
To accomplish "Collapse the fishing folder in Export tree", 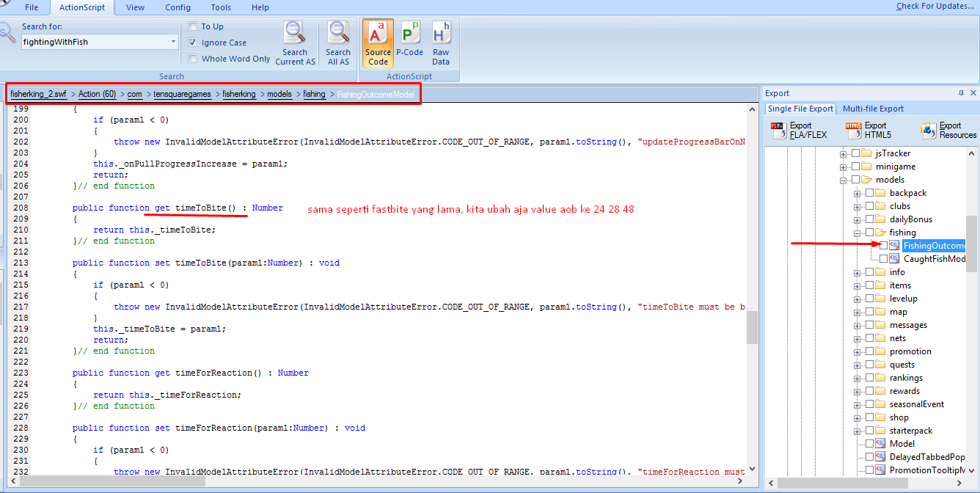I will 857,233.
